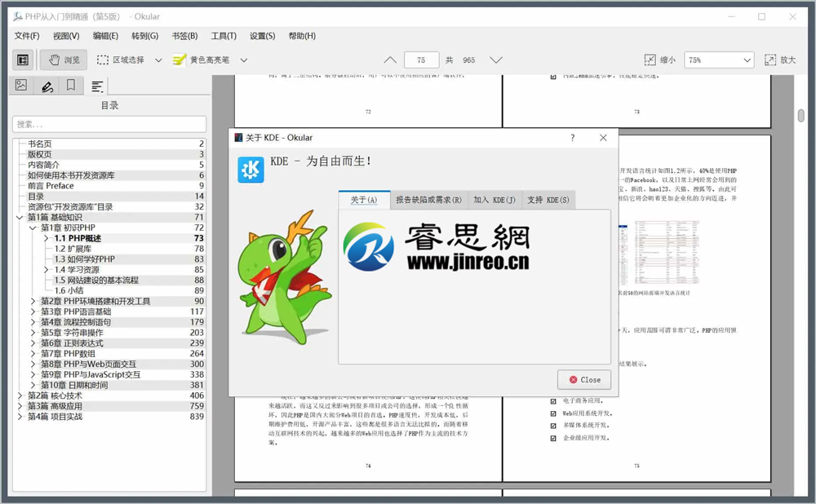Click the contents search field (搜索...)
The image size is (816, 504).
[109, 124]
